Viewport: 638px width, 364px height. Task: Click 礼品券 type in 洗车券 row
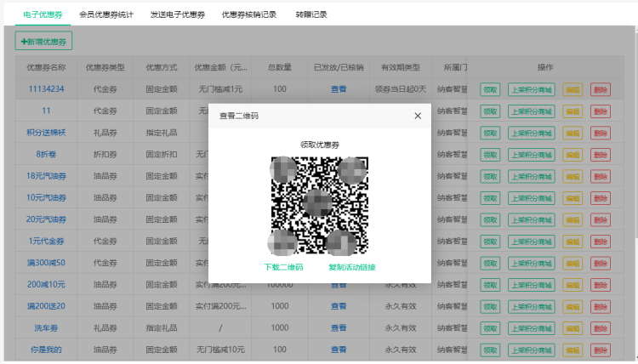point(105,327)
